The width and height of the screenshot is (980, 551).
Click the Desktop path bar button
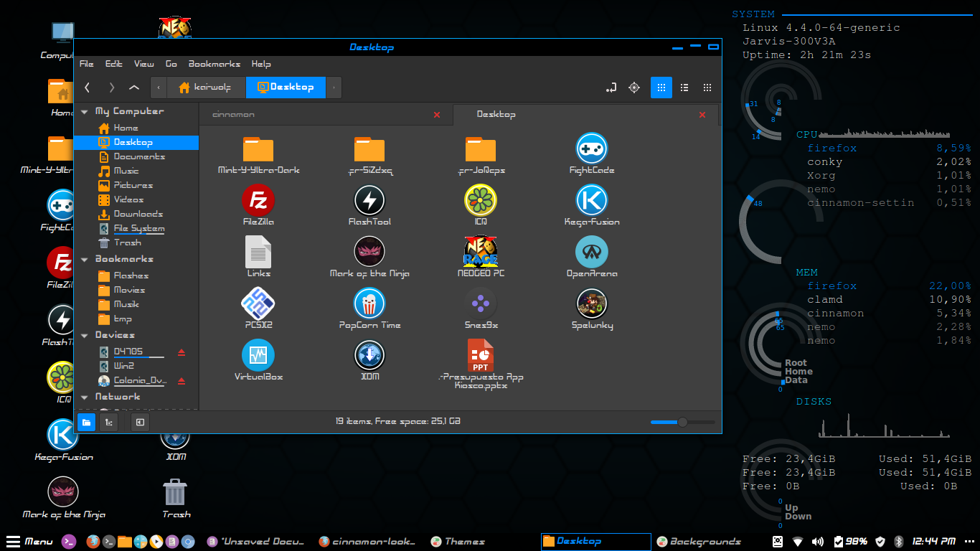[x=286, y=88]
